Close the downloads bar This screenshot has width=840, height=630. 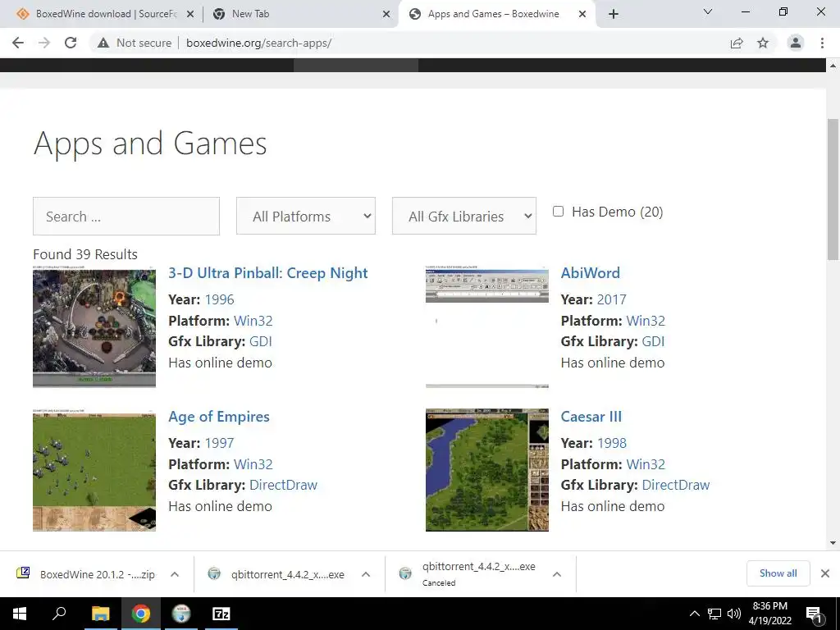825,573
